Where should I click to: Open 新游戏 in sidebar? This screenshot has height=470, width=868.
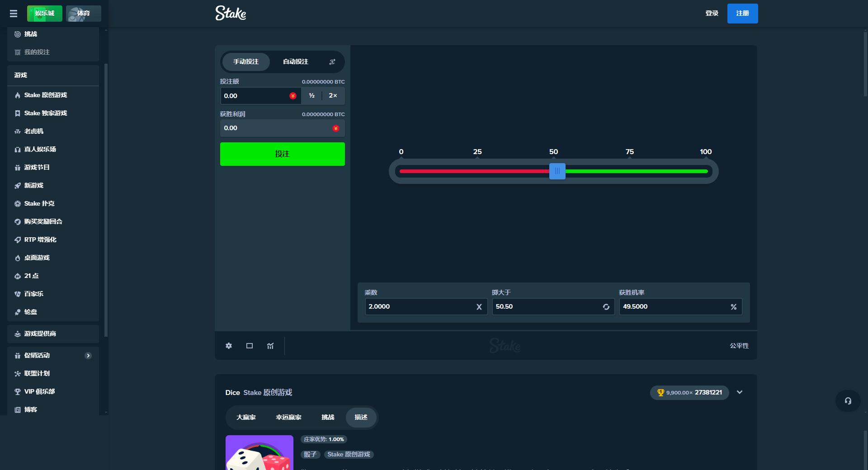[53, 185]
